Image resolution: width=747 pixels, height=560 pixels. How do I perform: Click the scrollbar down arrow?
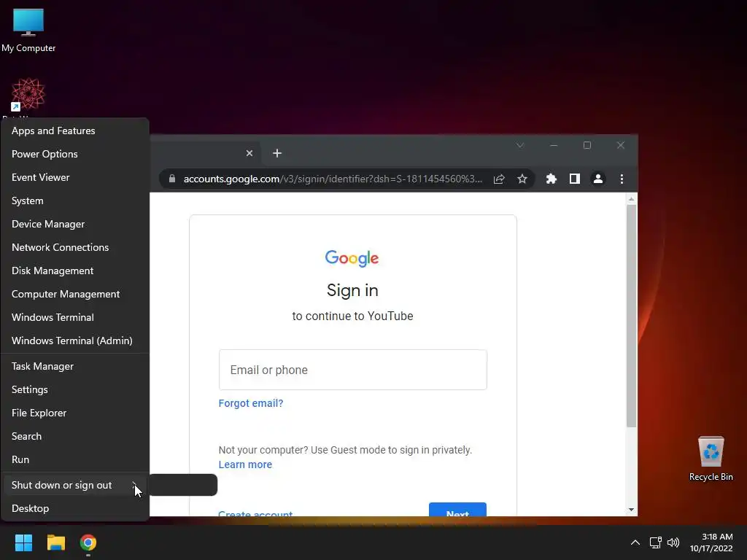pos(631,510)
